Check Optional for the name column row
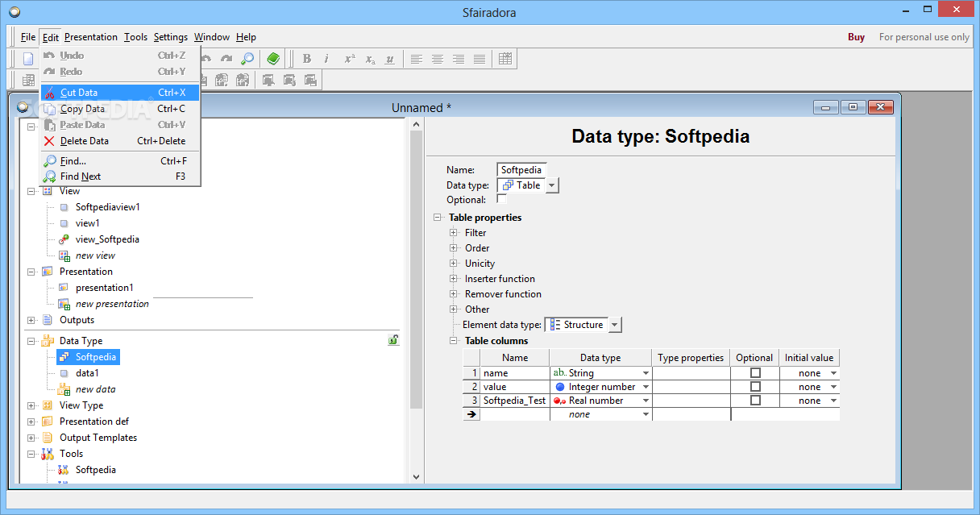 (755, 373)
